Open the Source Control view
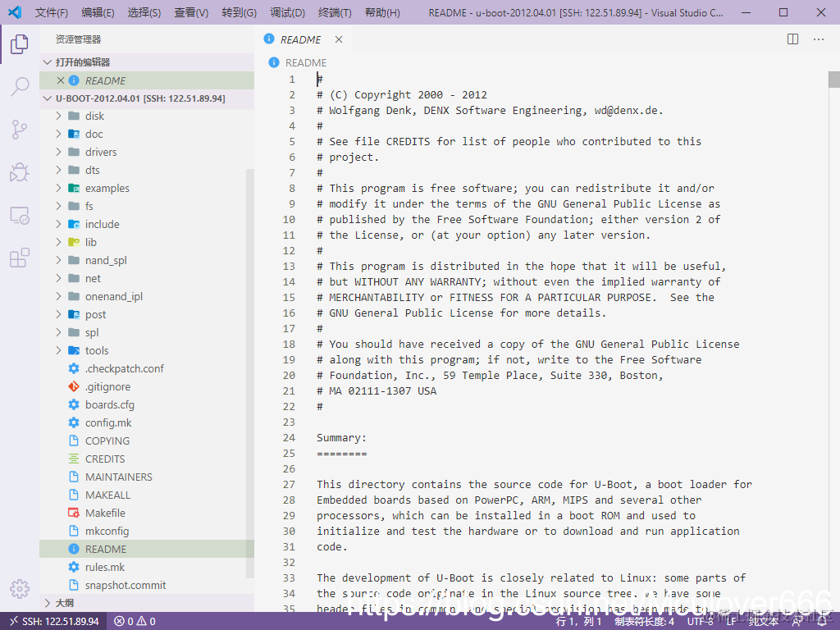 pos(20,129)
